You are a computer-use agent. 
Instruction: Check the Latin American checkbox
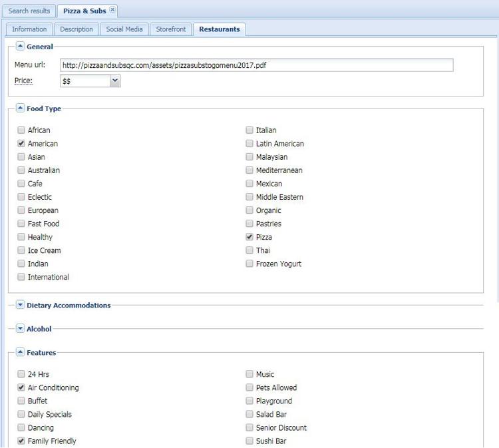(x=249, y=143)
